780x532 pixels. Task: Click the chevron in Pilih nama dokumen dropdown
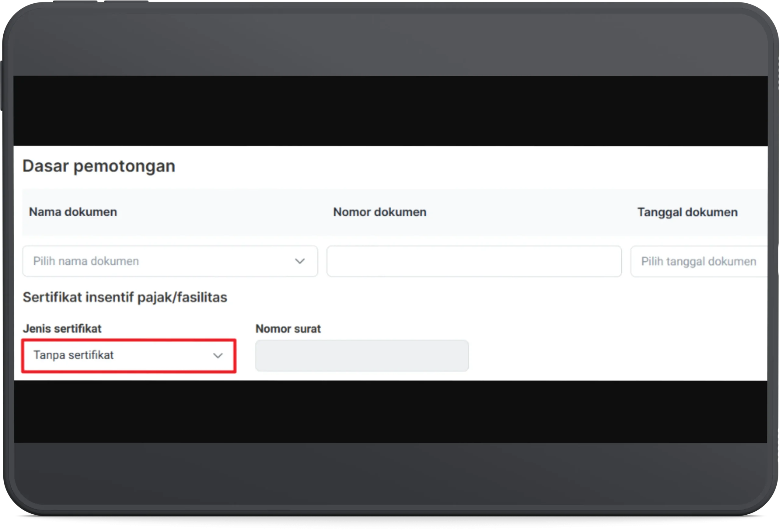click(300, 261)
